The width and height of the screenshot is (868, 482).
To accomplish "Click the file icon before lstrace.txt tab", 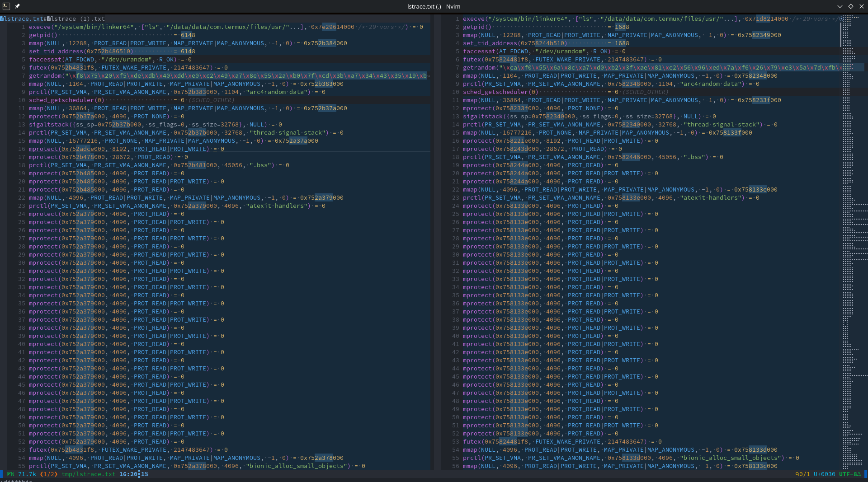I will pos(2,19).
